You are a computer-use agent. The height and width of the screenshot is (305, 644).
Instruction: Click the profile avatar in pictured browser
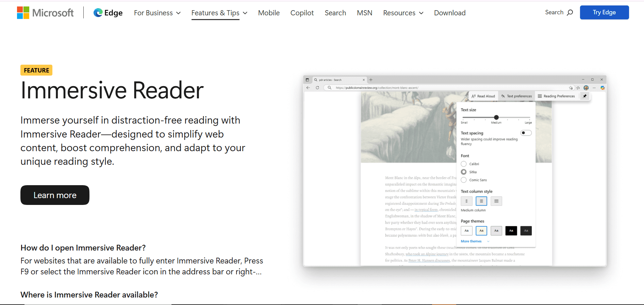pos(586,88)
